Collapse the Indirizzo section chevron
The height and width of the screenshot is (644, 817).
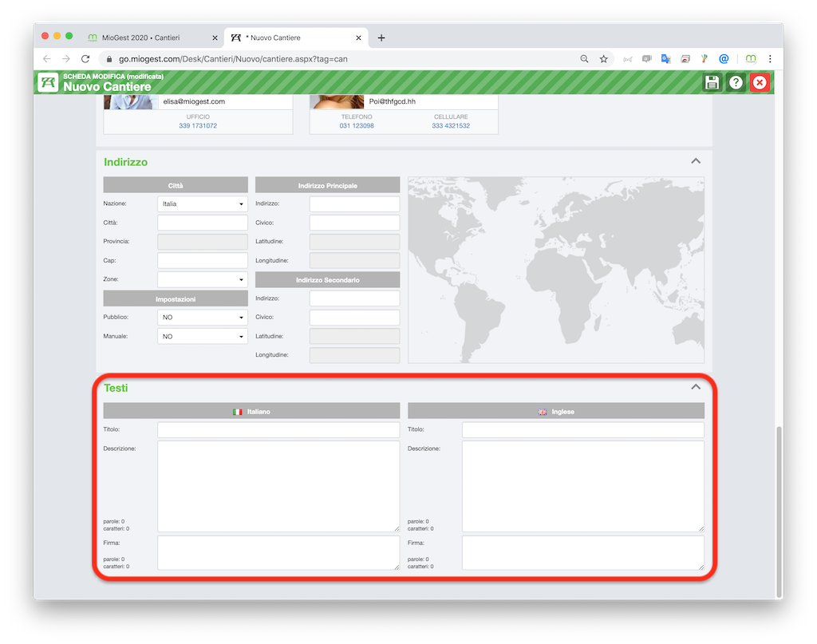(696, 161)
